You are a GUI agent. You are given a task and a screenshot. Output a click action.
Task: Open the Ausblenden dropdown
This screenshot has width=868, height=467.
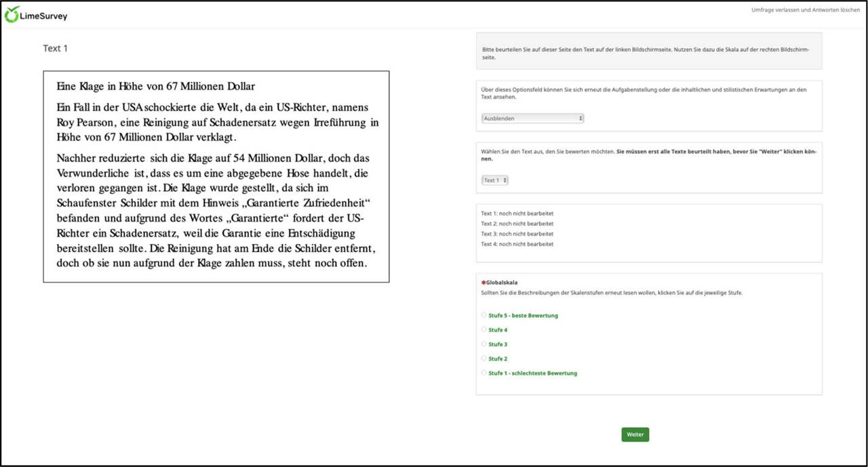tap(532, 119)
